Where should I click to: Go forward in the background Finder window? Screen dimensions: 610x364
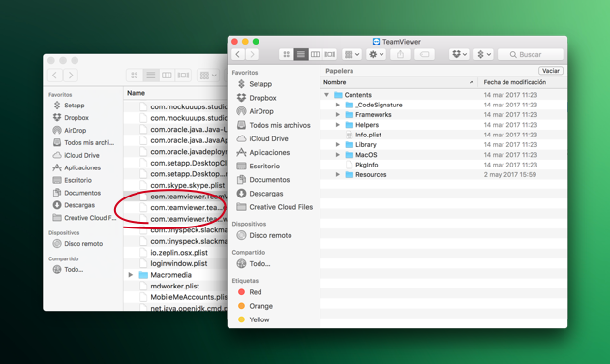pos(71,75)
